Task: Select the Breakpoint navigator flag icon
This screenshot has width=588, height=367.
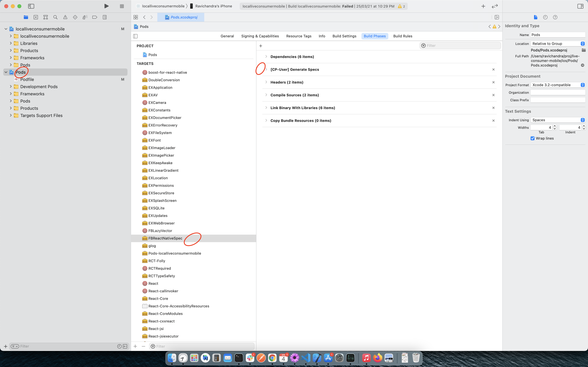Action: (94, 17)
